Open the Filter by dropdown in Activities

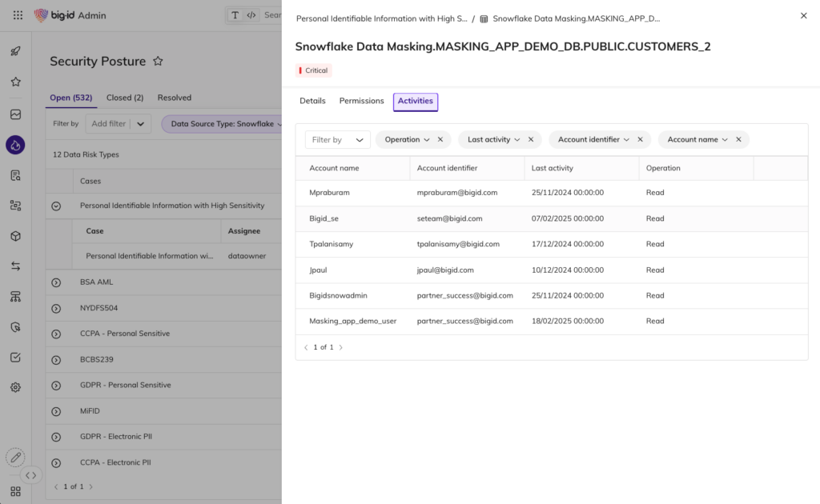[337, 140]
